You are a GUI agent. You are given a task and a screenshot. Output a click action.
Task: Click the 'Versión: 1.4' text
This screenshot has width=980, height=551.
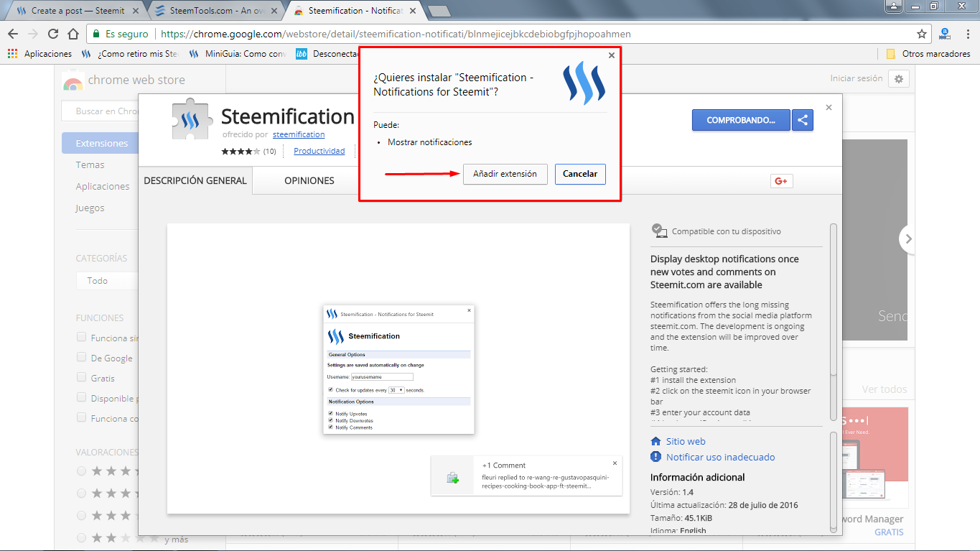pyautogui.click(x=672, y=492)
